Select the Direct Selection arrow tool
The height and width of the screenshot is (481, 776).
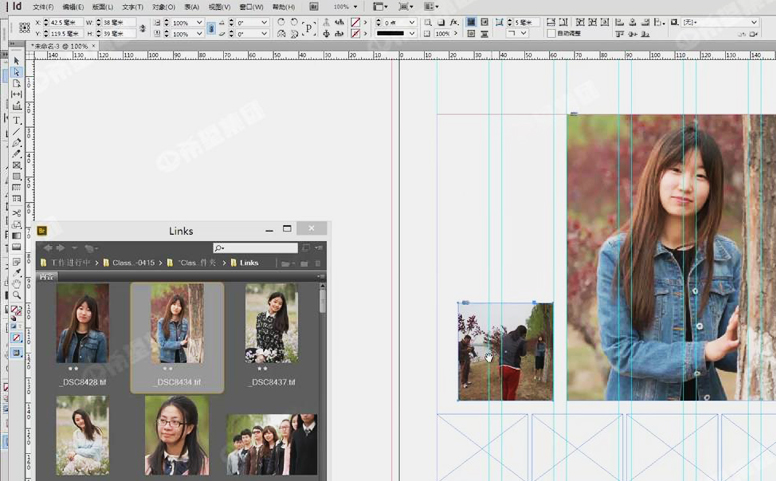tap(17, 72)
